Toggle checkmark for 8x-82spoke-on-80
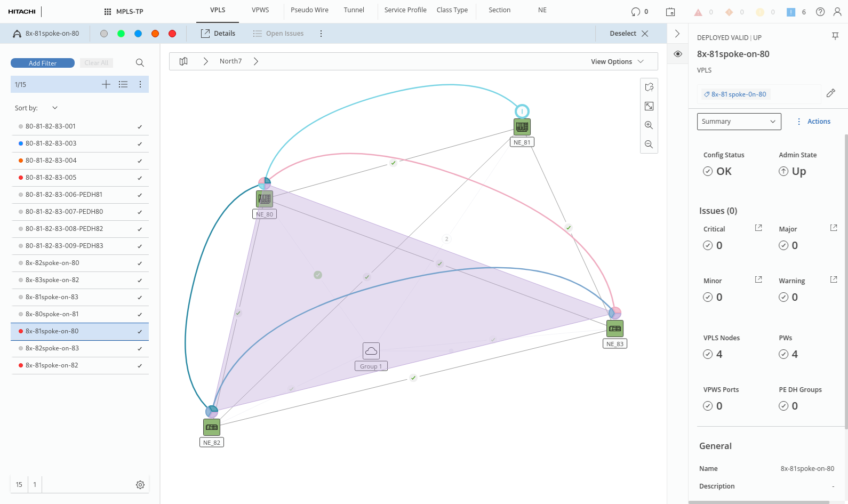The height and width of the screenshot is (504, 848). point(140,263)
